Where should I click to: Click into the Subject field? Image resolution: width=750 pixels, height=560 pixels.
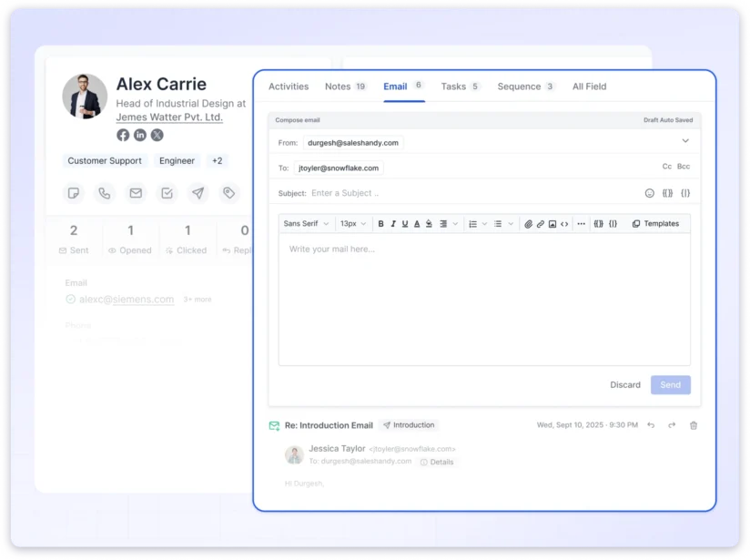[x=473, y=193]
